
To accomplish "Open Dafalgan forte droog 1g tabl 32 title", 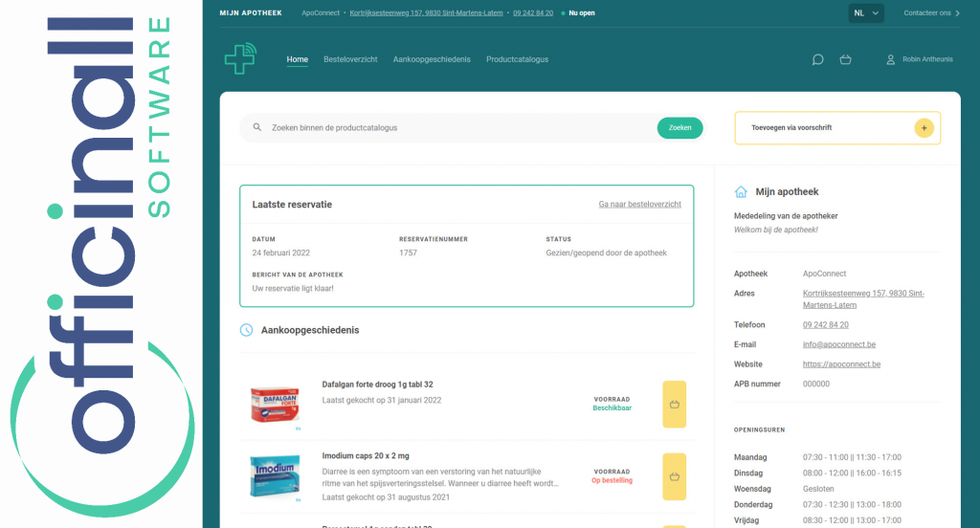I will [x=377, y=385].
